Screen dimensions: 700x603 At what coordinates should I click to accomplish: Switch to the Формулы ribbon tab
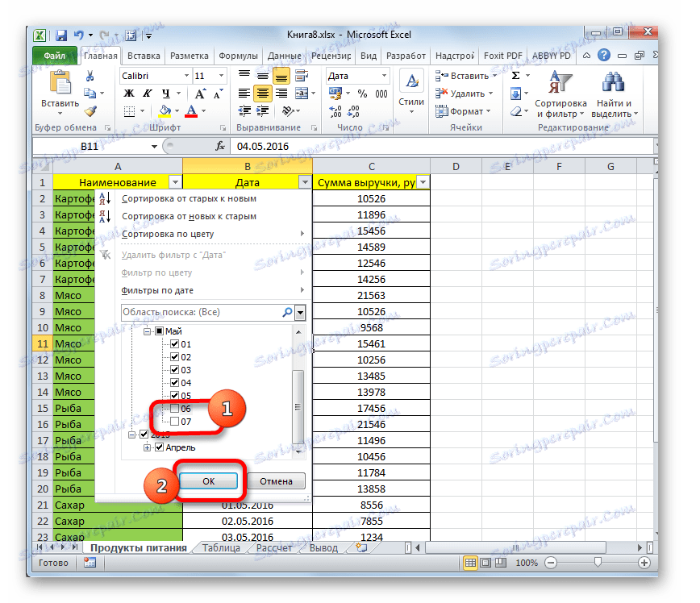point(238,56)
